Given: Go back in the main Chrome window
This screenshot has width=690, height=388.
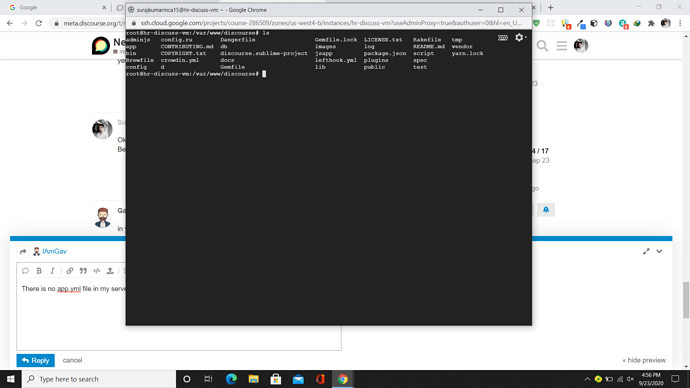Looking at the screenshot, I should click(10, 23).
